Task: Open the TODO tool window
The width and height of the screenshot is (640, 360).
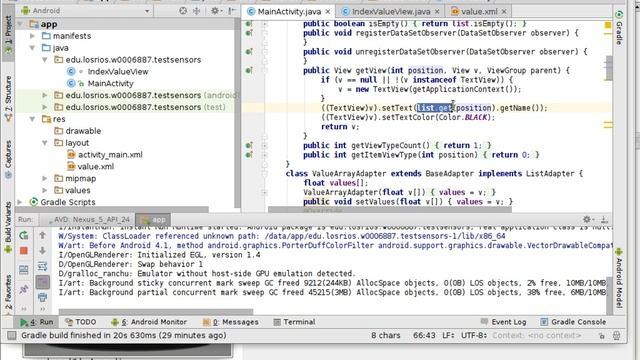Action: (x=81, y=322)
